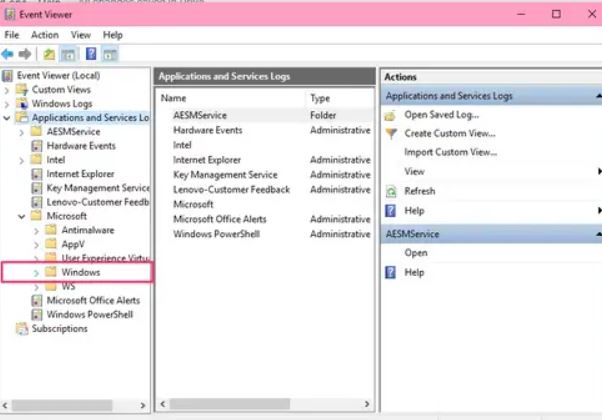
Task: Click Help icon under Applications and Services Logs actions
Action: 390,211
